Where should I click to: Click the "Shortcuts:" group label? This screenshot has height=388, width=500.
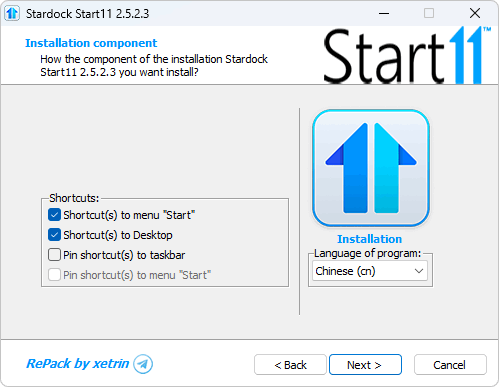tap(74, 198)
